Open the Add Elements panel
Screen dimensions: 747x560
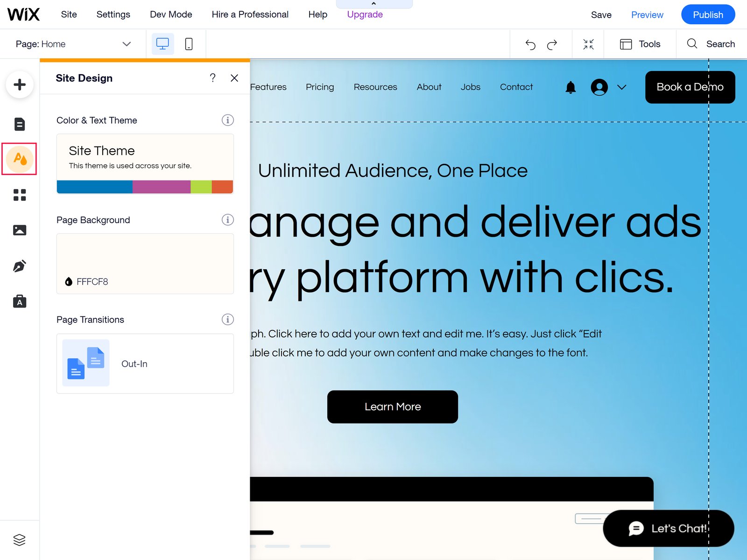(x=20, y=85)
